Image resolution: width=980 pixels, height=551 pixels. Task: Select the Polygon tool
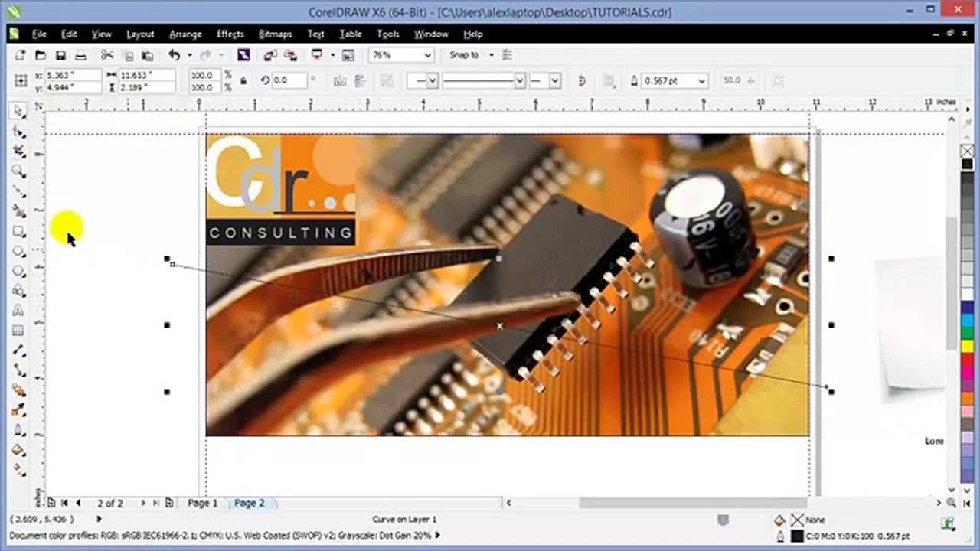(18, 271)
